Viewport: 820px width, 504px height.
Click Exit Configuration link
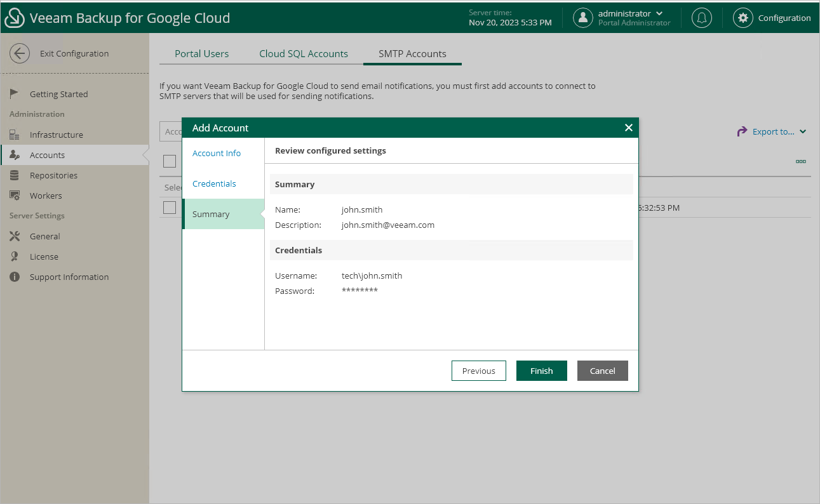[74, 53]
